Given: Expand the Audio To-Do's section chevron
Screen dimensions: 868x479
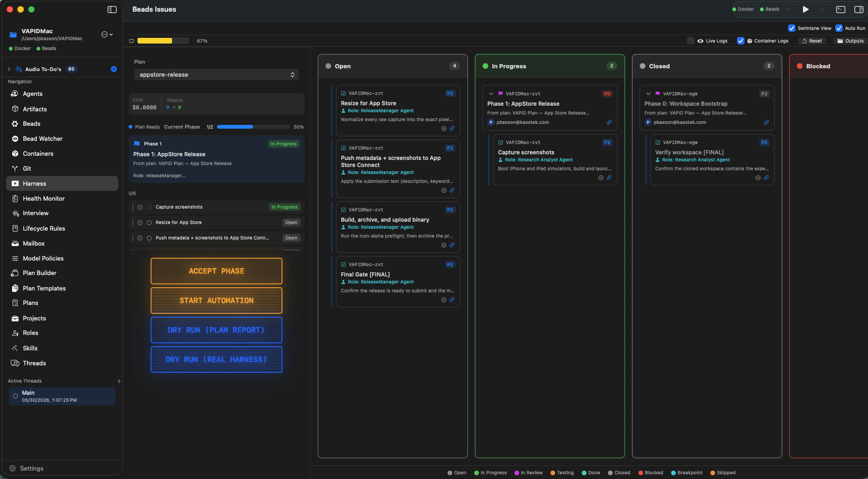Looking at the screenshot, I should point(9,69).
